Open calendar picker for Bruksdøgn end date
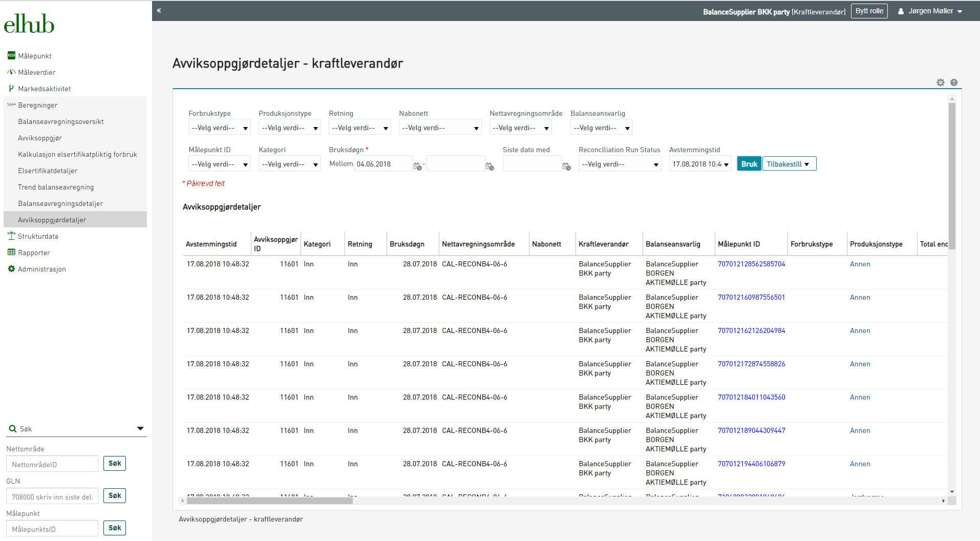 pos(490,166)
